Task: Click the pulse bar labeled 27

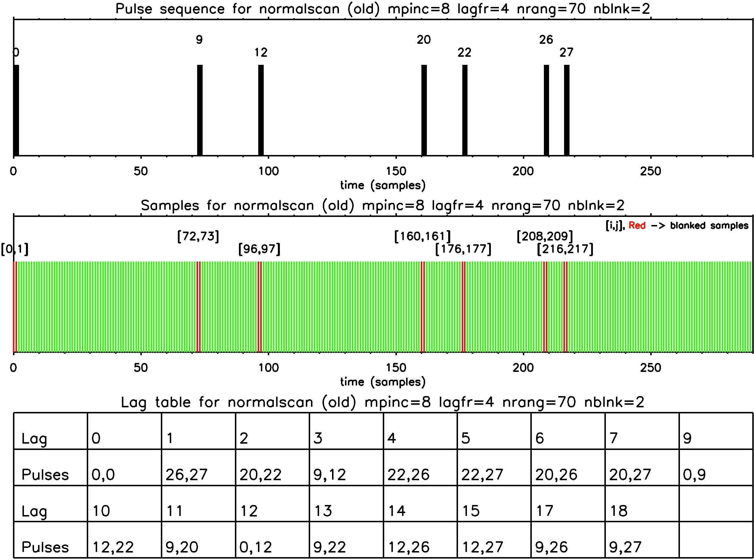Action: point(566,110)
